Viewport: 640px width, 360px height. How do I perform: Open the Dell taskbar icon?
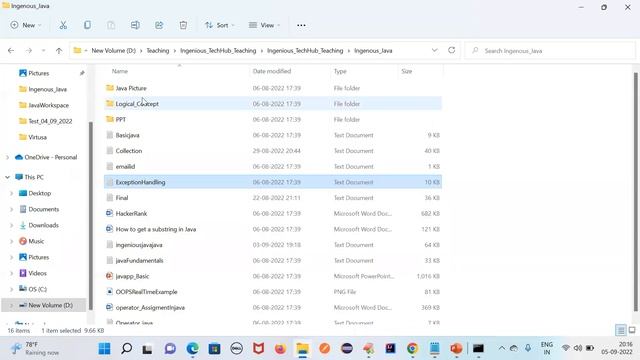pos(236,349)
